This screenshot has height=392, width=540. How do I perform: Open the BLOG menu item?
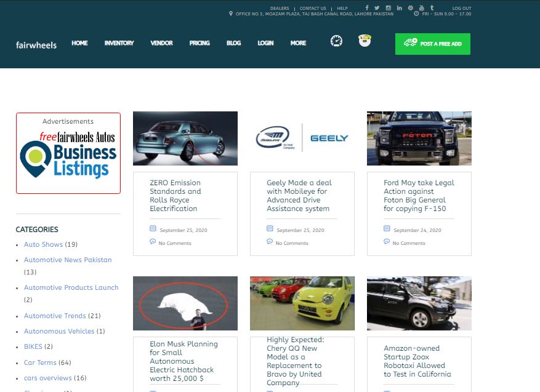233,43
